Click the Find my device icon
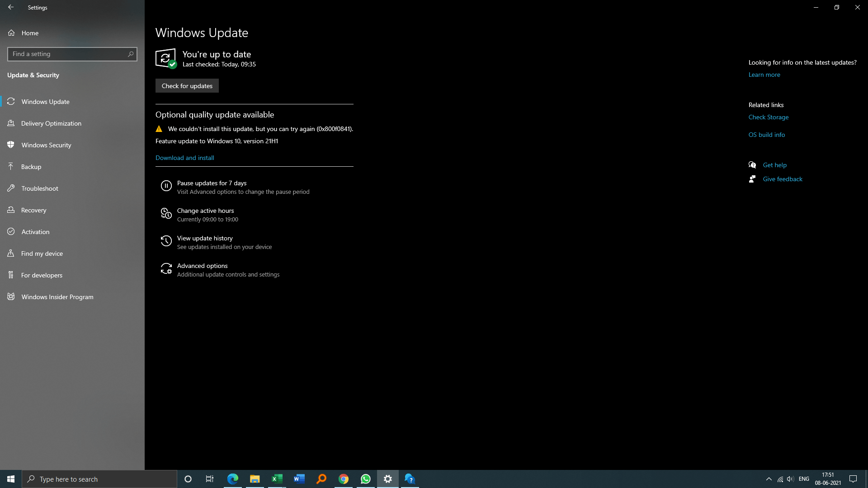 (x=11, y=253)
